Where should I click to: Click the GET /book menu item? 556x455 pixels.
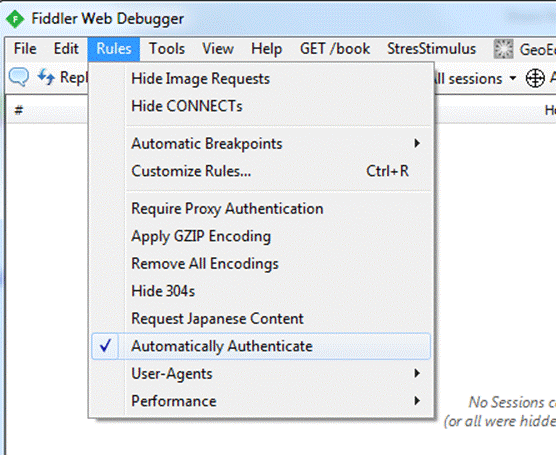tap(335, 49)
